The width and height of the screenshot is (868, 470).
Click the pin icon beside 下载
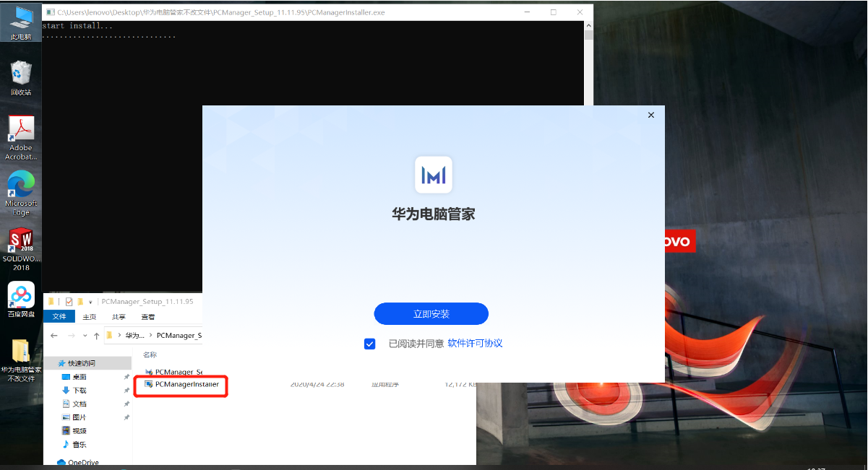click(126, 391)
